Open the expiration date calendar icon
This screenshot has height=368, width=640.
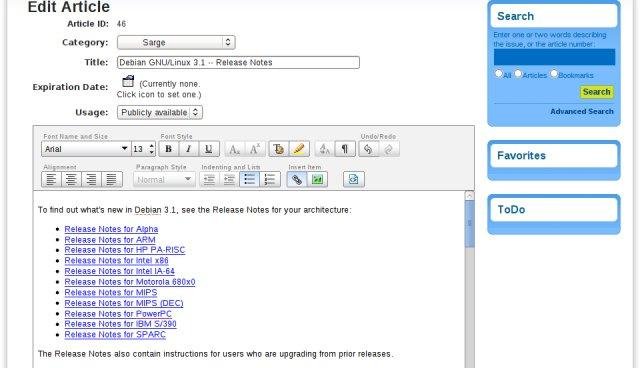tap(128, 81)
